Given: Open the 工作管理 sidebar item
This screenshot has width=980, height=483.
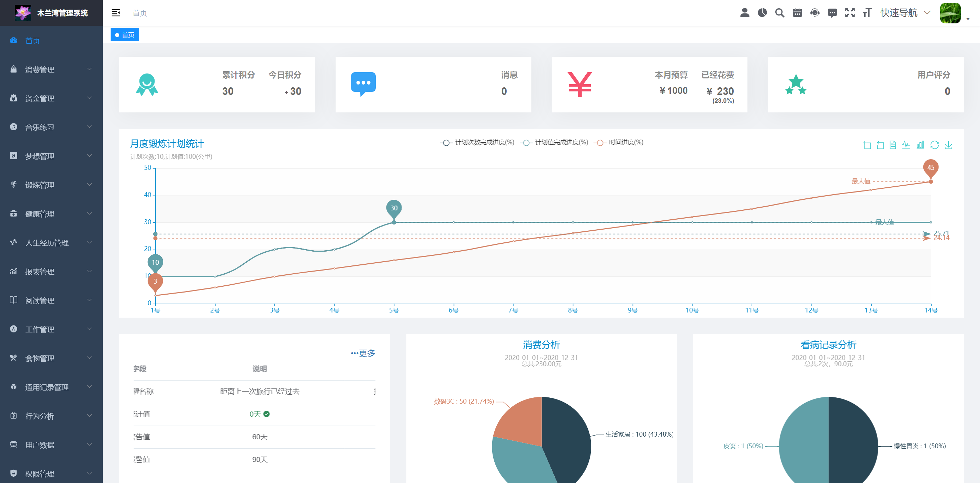Looking at the screenshot, I should (52, 330).
